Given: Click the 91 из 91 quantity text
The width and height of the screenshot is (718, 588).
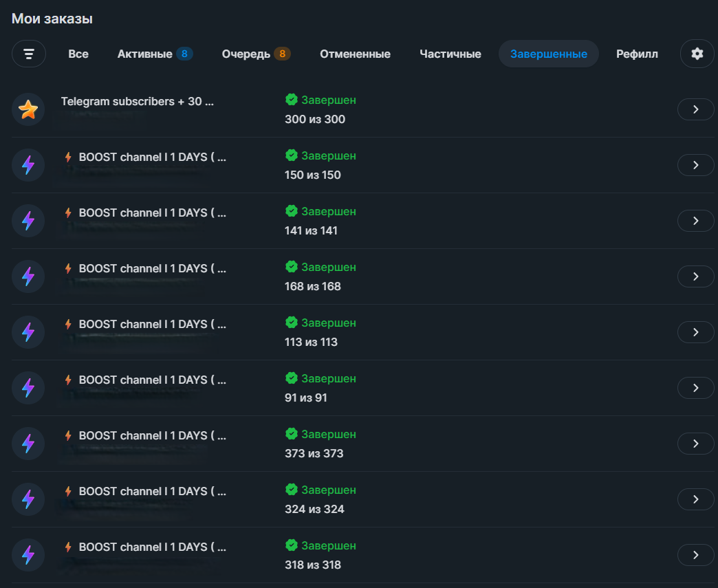Looking at the screenshot, I should pos(306,398).
